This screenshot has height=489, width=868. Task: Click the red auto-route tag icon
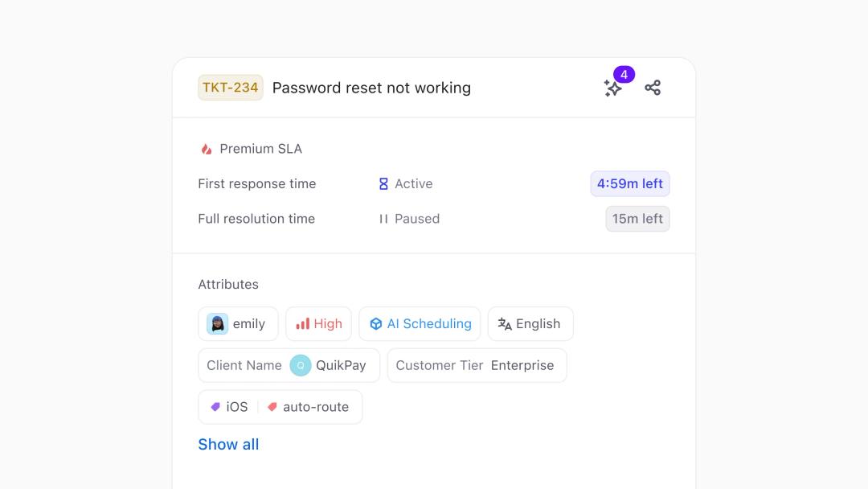click(271, 406)
